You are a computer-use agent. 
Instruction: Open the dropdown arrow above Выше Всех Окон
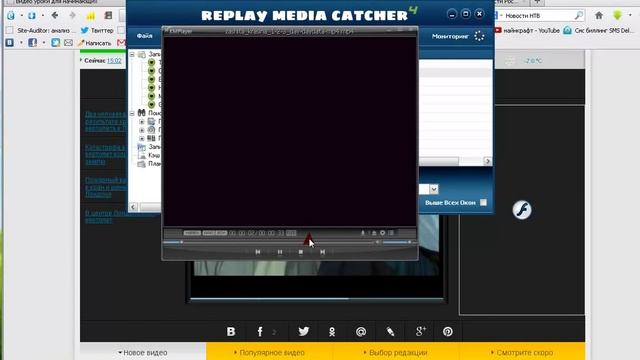(433, 189)
